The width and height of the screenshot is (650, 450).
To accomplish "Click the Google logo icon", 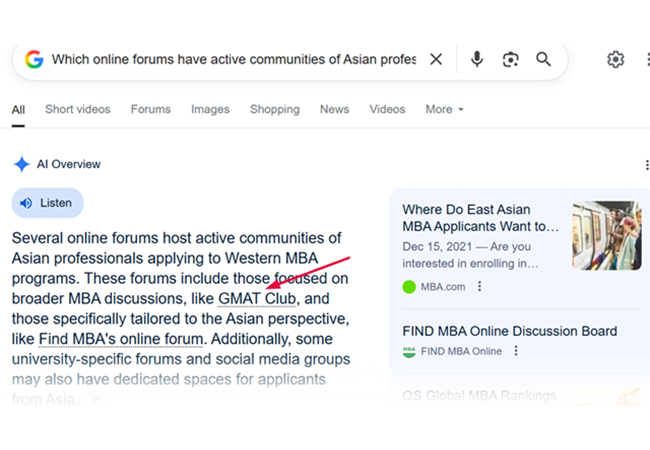I will (x=34, y=60).
